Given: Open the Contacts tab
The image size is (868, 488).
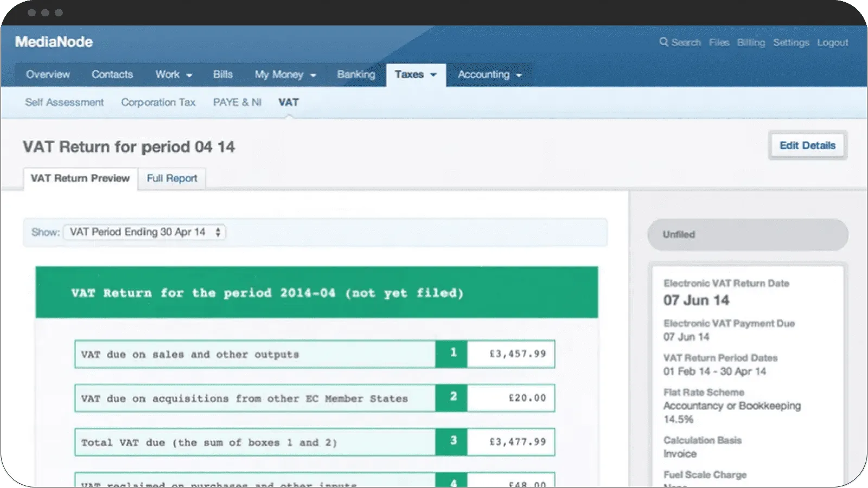Looking at the screenshot, I should [112, 74].
